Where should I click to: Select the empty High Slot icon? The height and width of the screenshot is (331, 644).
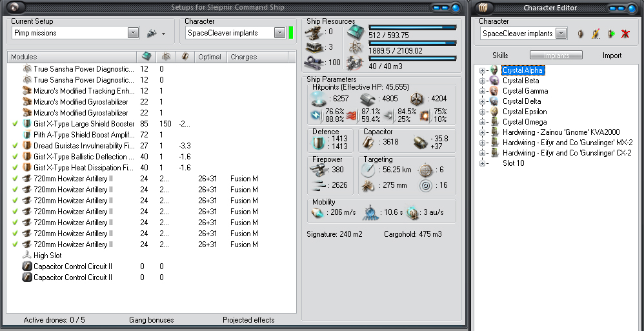(x=27, y=256)
